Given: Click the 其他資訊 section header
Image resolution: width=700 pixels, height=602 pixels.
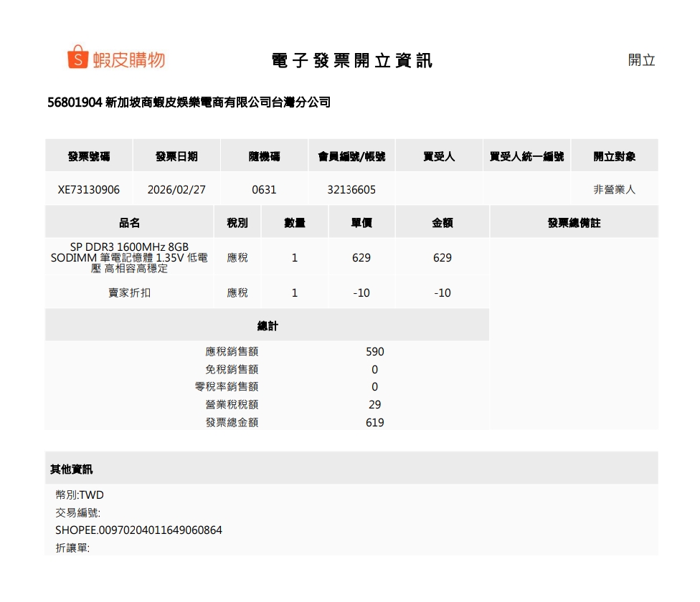Looking at the screenshot, I should [x=71, y=469].
